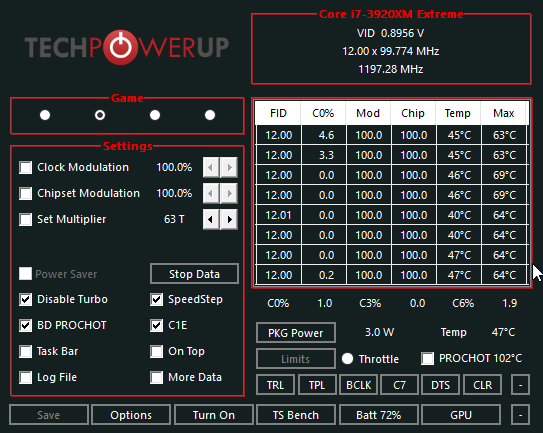The image size is (543, 433).
Task: Enable the Task Bar checkbox
Action: click(26, 351)
